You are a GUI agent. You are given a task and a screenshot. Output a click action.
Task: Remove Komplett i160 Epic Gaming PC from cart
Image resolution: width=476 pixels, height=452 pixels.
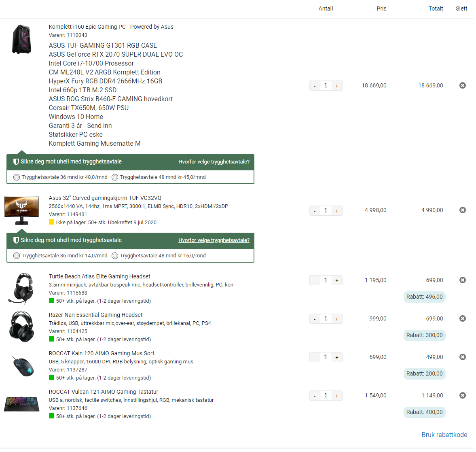(x=462, y=85)
